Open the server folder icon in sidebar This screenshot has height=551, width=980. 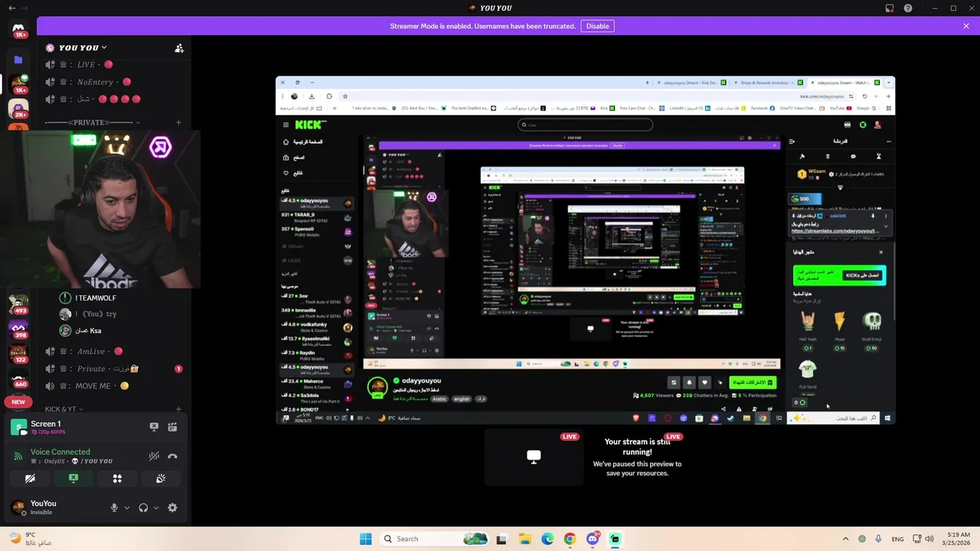pyautogui.click(x=18, y=60)
